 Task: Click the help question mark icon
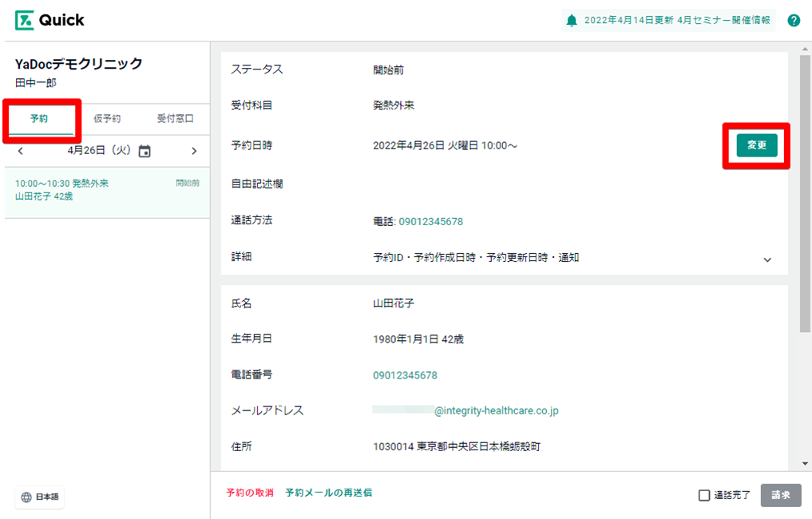(x=794, y=21)
